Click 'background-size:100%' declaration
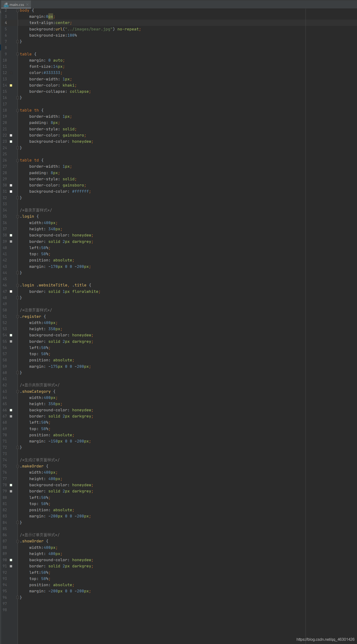357x644 pixels. tap(53, 35)
